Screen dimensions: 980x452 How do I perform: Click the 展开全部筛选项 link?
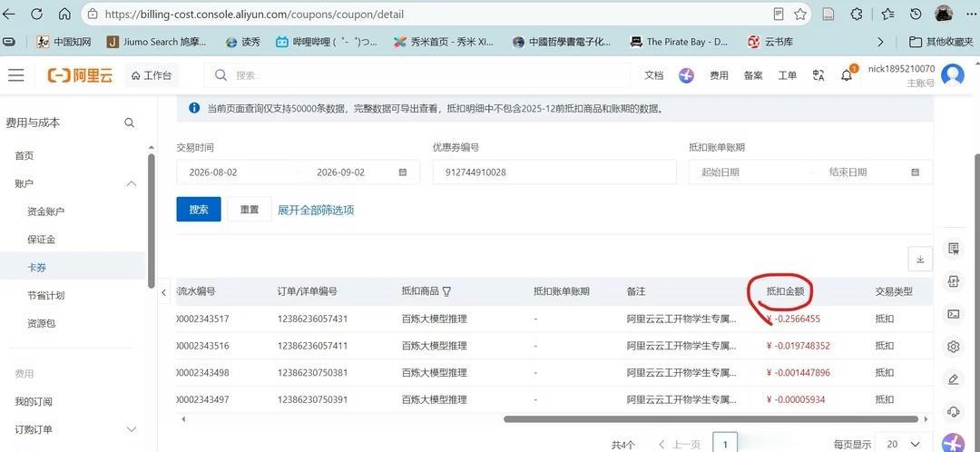click(316, 210)
